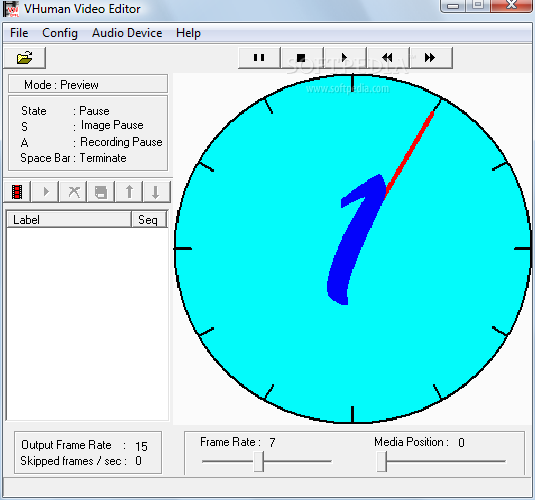Click the Image Pause shortcut text
The width and height of the screenshot is (535, 500).
[112, 125]
